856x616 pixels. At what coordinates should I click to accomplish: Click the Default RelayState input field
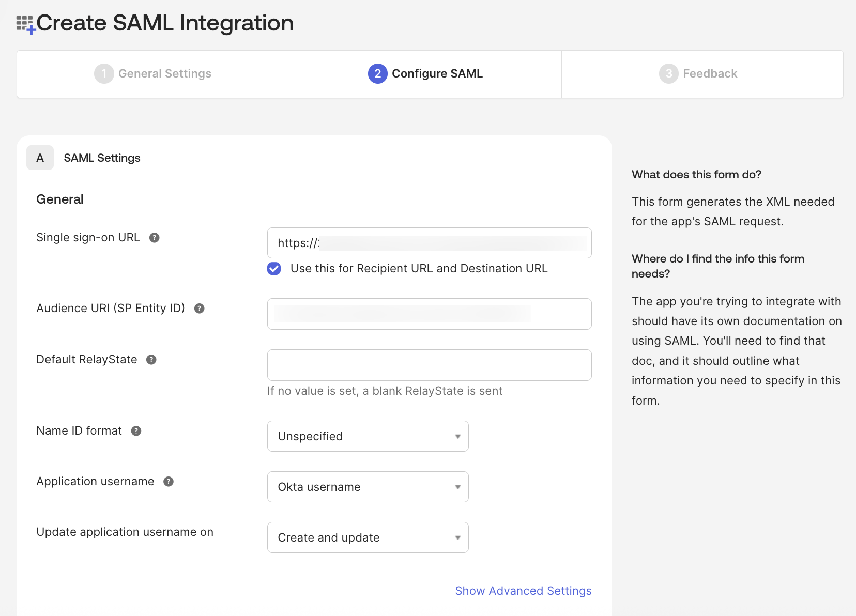(429, 365)
